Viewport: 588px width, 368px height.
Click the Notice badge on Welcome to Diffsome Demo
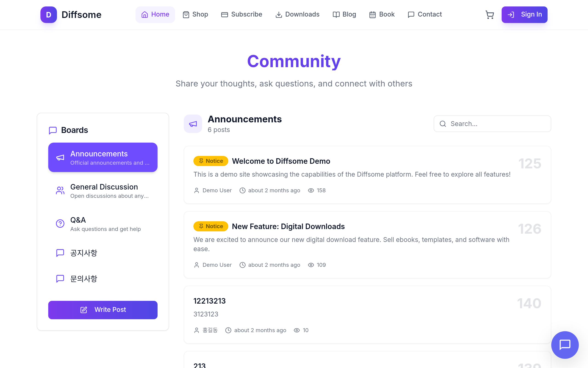tap(211, 161)
